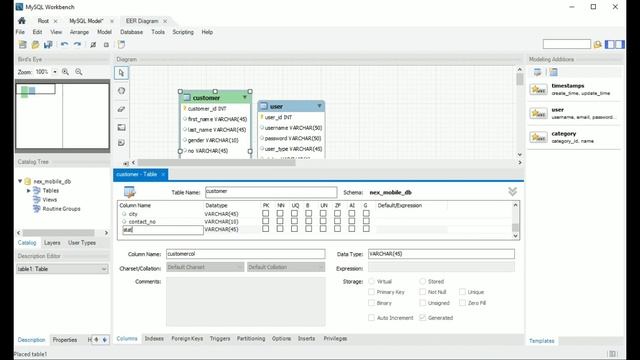Go to the Home screen icon
This screenshot has width=640, height=360.
pyautogui.click(x=22, y=20)
